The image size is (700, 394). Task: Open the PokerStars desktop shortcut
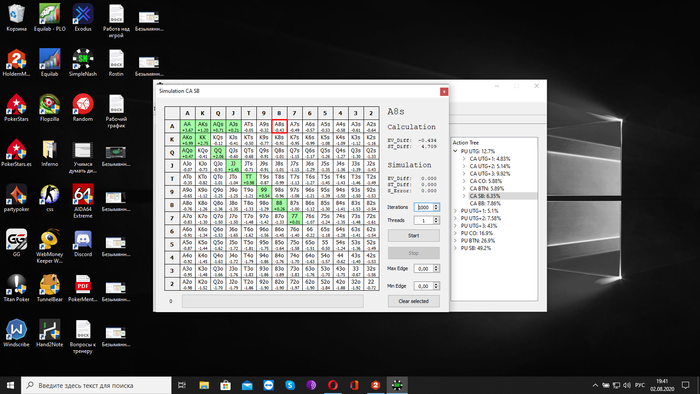[x=16, y=108]
